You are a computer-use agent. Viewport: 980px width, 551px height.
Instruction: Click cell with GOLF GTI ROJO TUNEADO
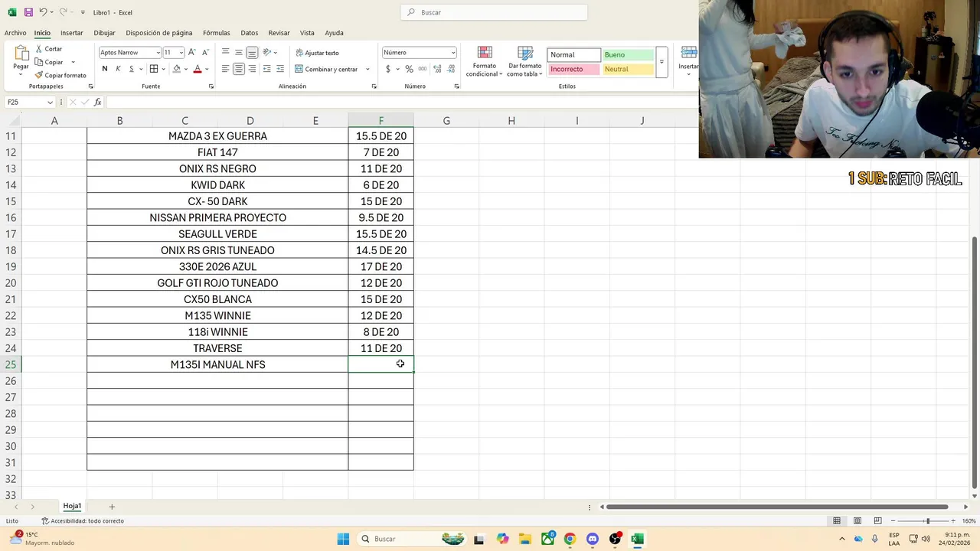(217, 283)
